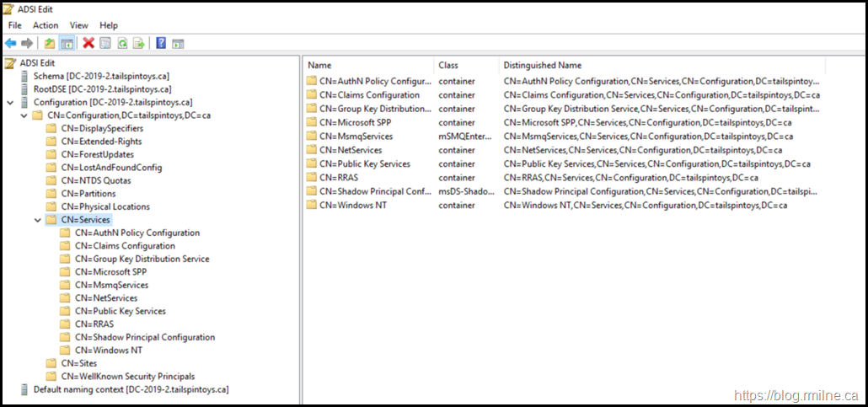Screen dimensions: 868x407
Task: Collapse the CN=Configuration,DC=tailspintoys,DC=ca node
Action: tap(24, 115)
